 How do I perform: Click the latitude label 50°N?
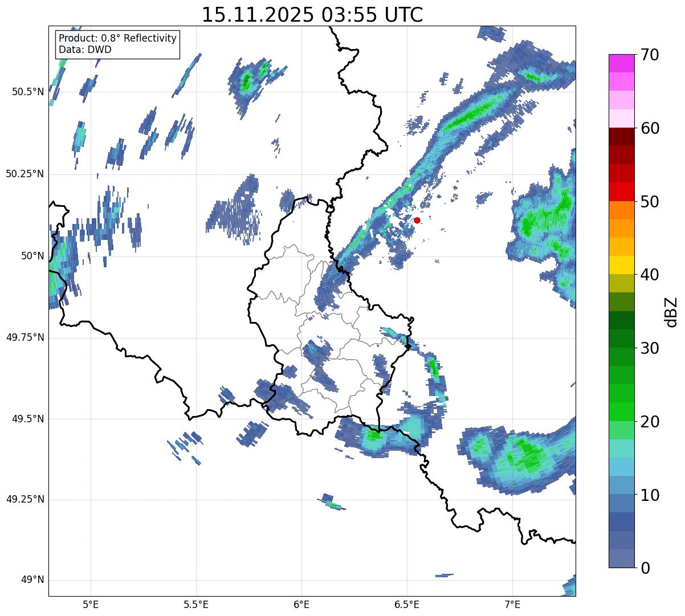[32, 256]
